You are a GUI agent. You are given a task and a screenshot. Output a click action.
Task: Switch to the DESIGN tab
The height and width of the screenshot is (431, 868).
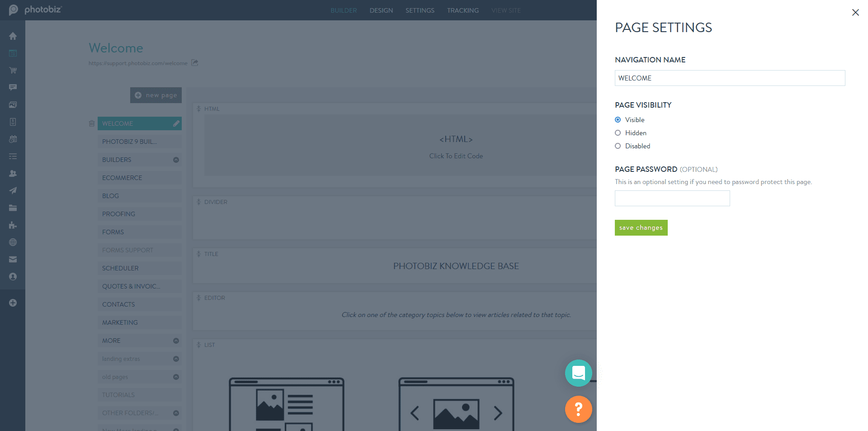click(381, 10)
